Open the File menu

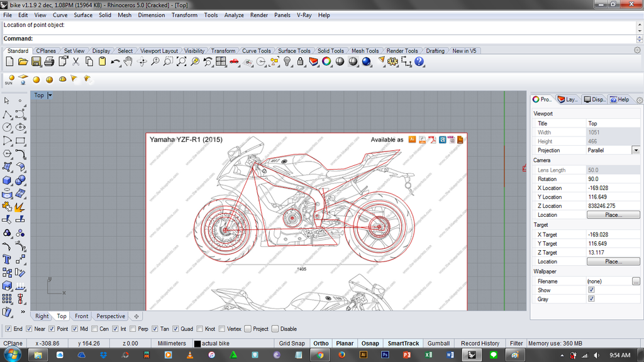[8, 15]
